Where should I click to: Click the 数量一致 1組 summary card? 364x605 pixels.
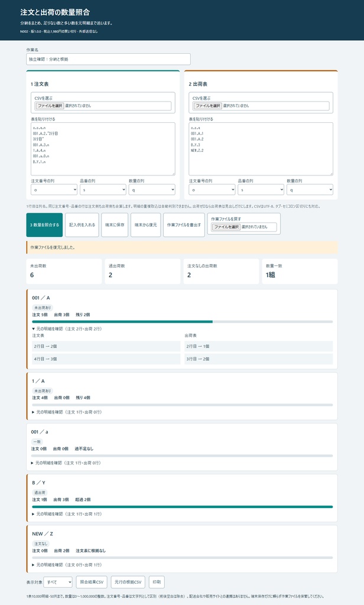pos(300,271)
